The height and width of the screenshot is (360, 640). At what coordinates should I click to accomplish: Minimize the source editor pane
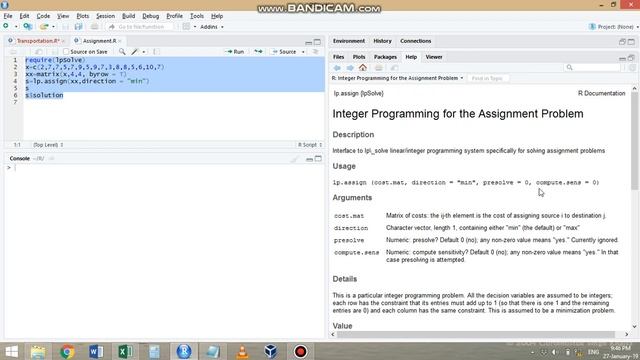tap(309, 42)
